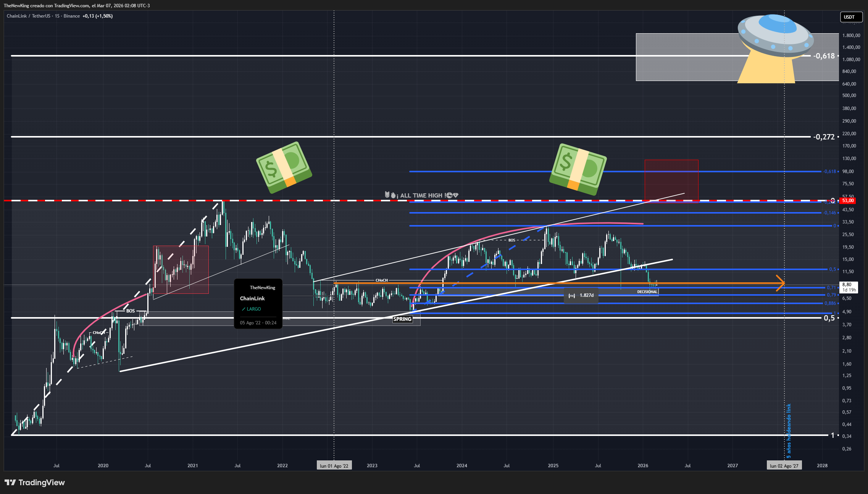Click the blue -0,146 Fibonacci label
The width and height of the screenshot is (868, 494).
coord(830,213)
